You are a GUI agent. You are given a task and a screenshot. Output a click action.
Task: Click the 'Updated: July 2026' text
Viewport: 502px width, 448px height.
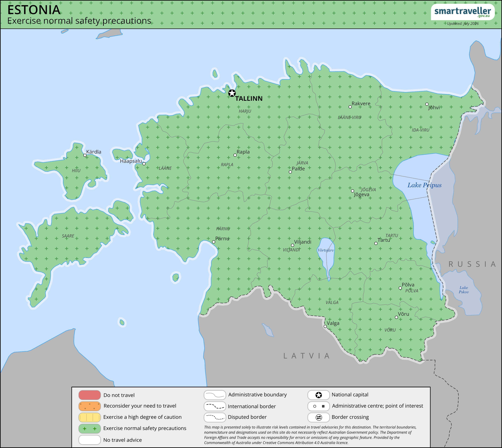coord(463,24)
